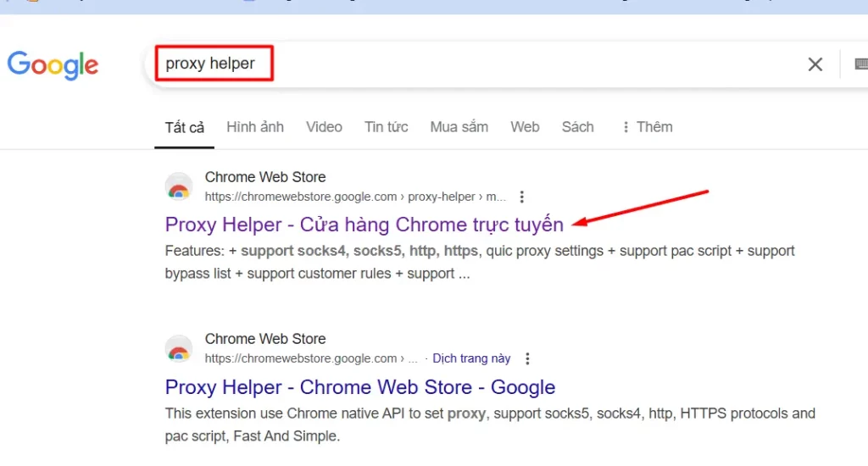Open the "Sách" results tab
This screenshot has width=868, height=466.
coord(577,127)
